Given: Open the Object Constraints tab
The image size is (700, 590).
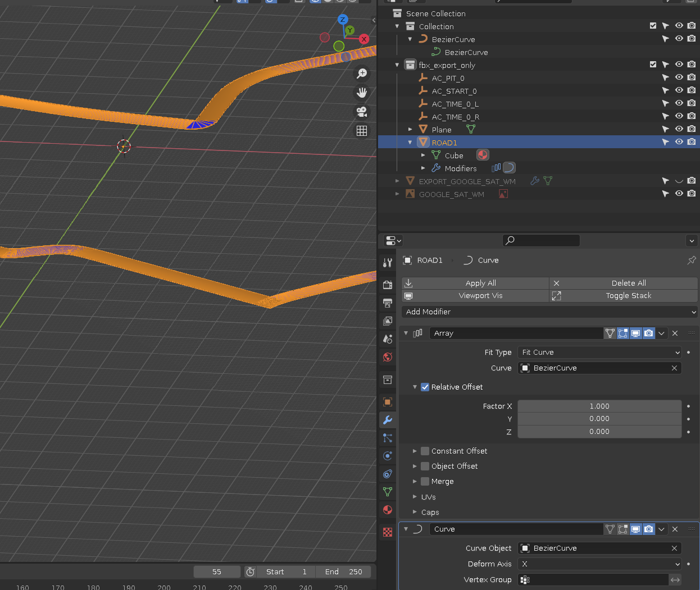Looking at the screenshot, I should tap(388, 474).
